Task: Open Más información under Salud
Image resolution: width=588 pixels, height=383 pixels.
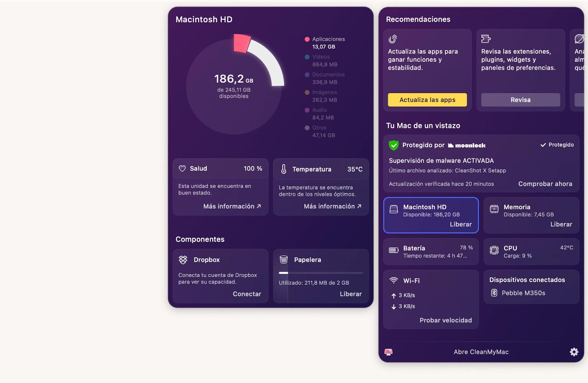Action: tap(232, 206)
